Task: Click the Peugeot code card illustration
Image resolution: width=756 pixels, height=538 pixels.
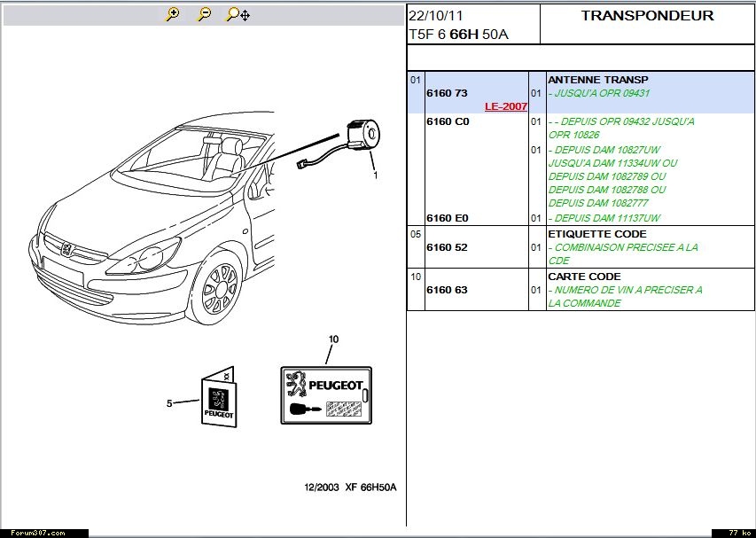Action: pos(326,394)
